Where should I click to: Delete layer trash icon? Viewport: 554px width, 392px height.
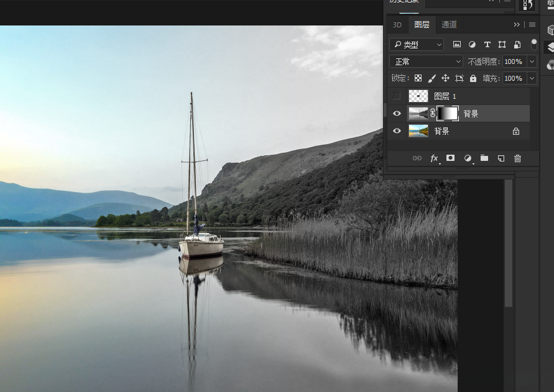click(x=517, y=158)
